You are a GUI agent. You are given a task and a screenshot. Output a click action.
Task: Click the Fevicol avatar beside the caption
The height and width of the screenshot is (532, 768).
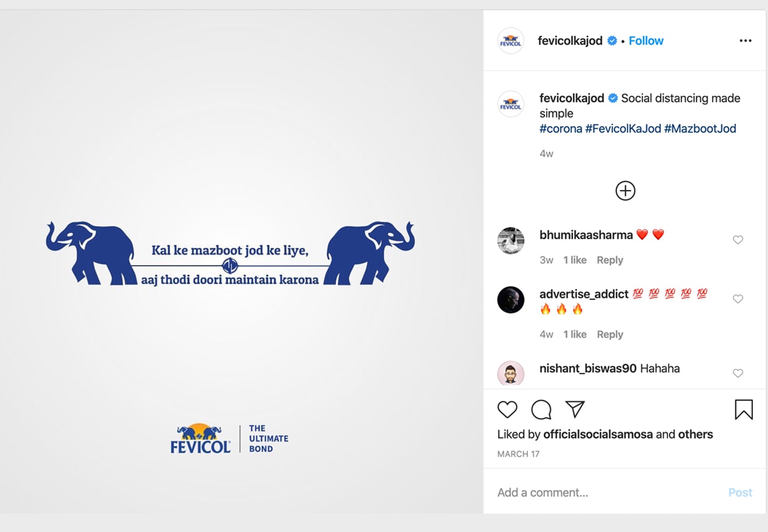pos(511,104)
